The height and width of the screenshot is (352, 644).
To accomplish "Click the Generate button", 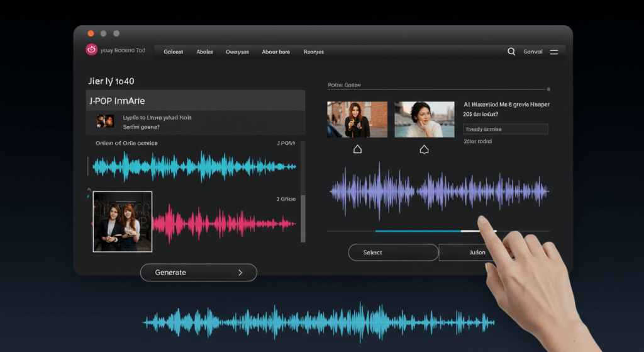I will coord(198,273).
